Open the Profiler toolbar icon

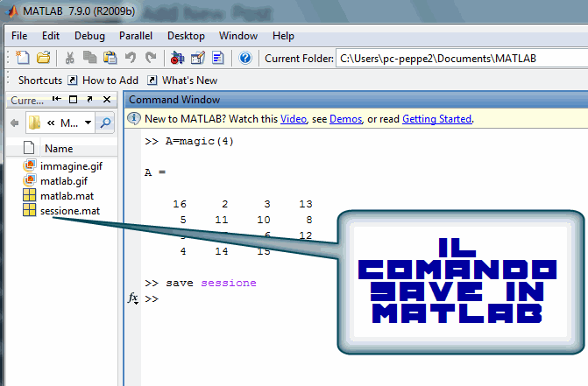[218, 58]
